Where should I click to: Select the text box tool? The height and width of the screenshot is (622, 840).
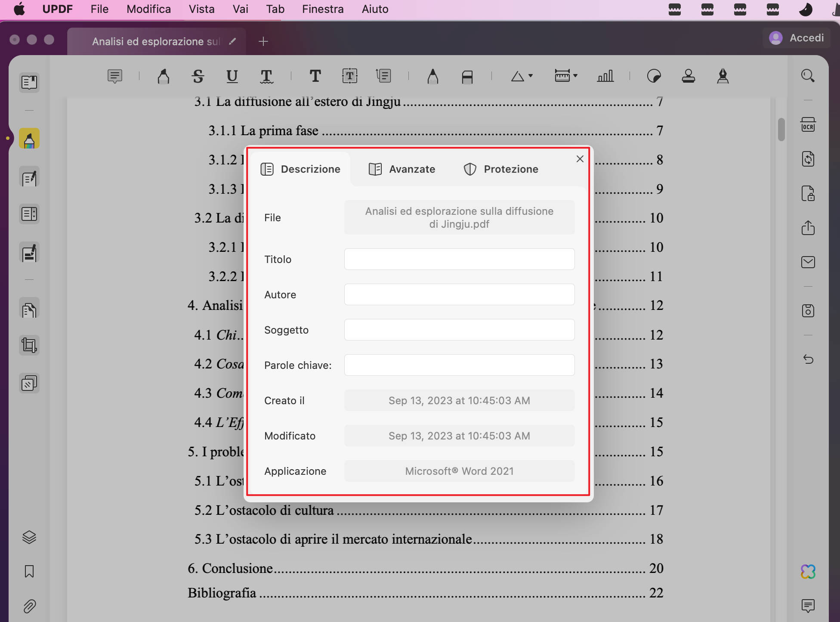[x=349, y=77]
